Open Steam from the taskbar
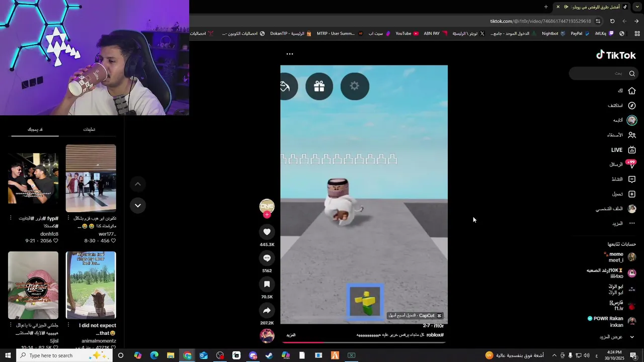644x362 pixels. (269, 355)
